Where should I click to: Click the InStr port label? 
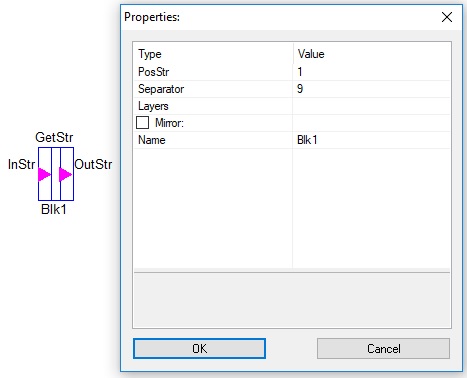point(22,164)
